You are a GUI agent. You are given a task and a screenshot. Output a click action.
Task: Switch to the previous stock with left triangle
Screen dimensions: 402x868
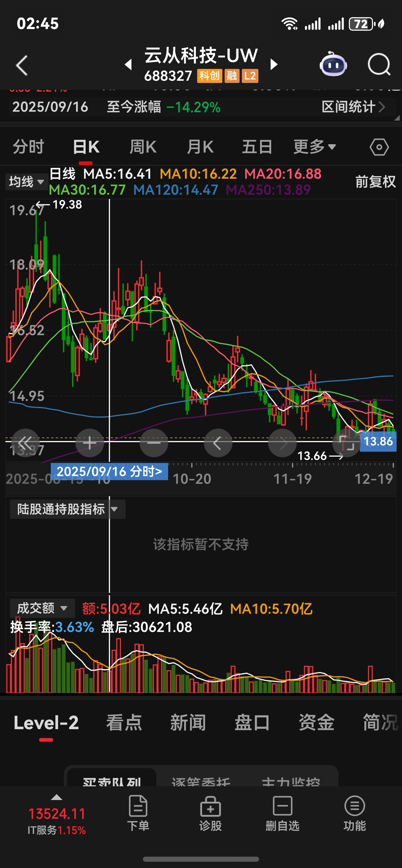(128, 64)
